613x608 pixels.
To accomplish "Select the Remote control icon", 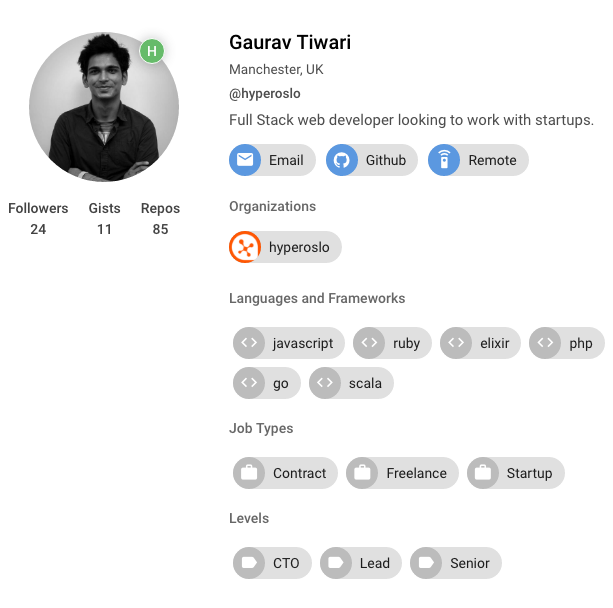I will pyautogui.click(x=444, y=160).
